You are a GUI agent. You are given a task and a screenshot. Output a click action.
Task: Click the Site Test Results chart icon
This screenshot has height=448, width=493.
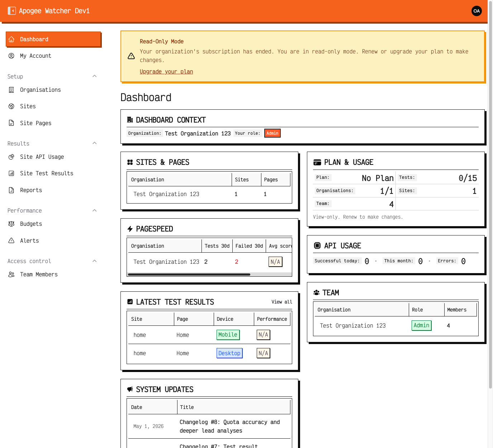pyautogui.click(x=11, y=173)
